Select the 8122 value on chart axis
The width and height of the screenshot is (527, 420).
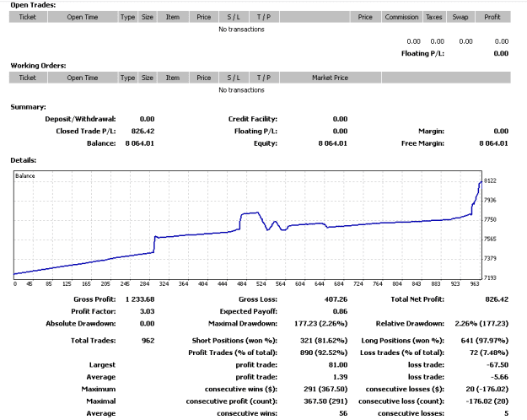pos(490,181)
